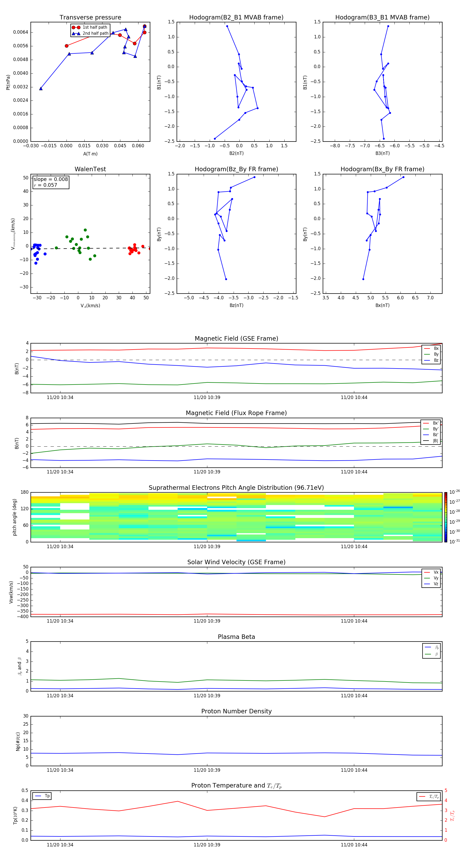Click '11/20 10:34' tick under GSE magnetic field plot
The height and width of the screenshot is (868, 473).
click(x=60, y=397)
